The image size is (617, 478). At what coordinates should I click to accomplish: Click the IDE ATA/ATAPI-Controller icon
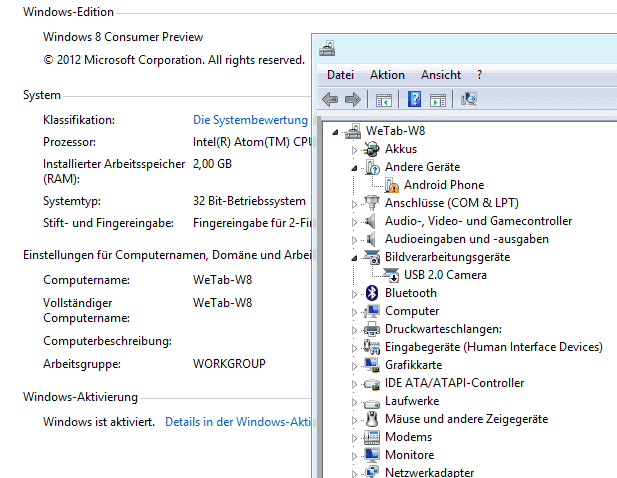[372, 383]
